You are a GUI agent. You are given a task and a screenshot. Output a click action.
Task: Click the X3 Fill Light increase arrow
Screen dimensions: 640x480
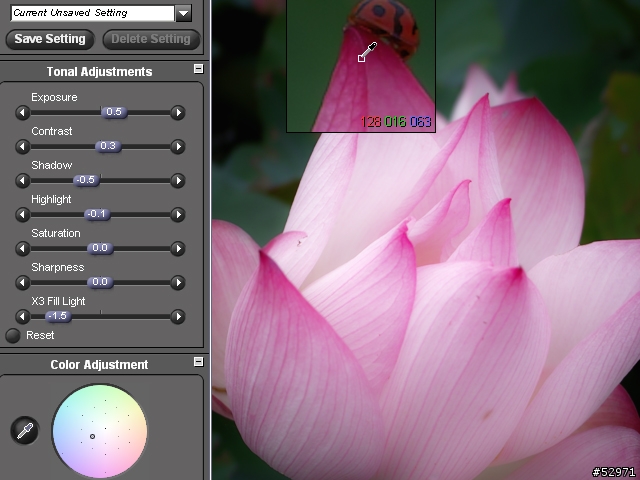[x=178, y=316]
